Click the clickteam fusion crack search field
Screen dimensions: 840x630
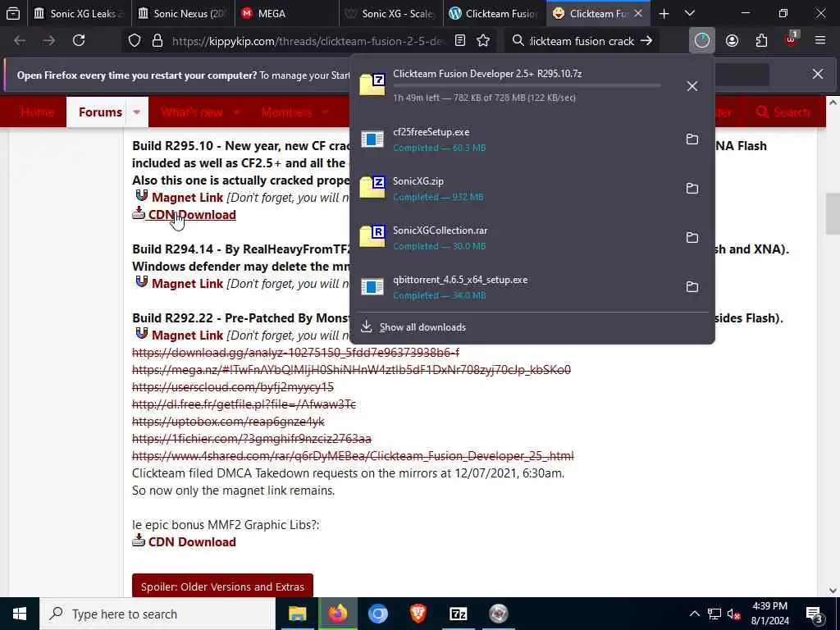click(x=582, y=41)
